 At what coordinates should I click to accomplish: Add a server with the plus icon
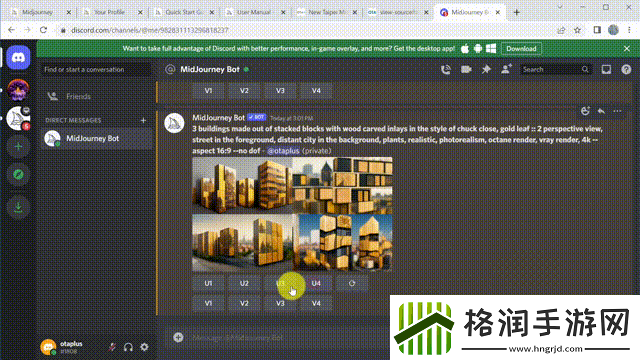click(x=18, y=147)
